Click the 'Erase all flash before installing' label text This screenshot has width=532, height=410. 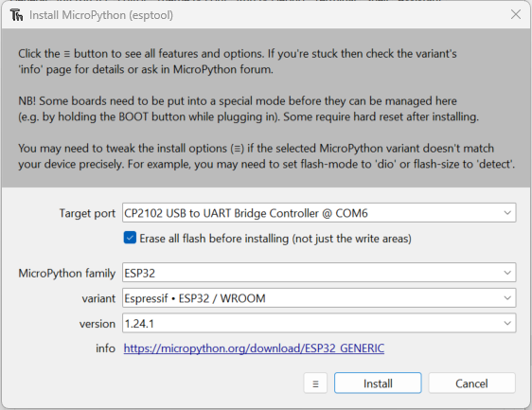[275, 239]
